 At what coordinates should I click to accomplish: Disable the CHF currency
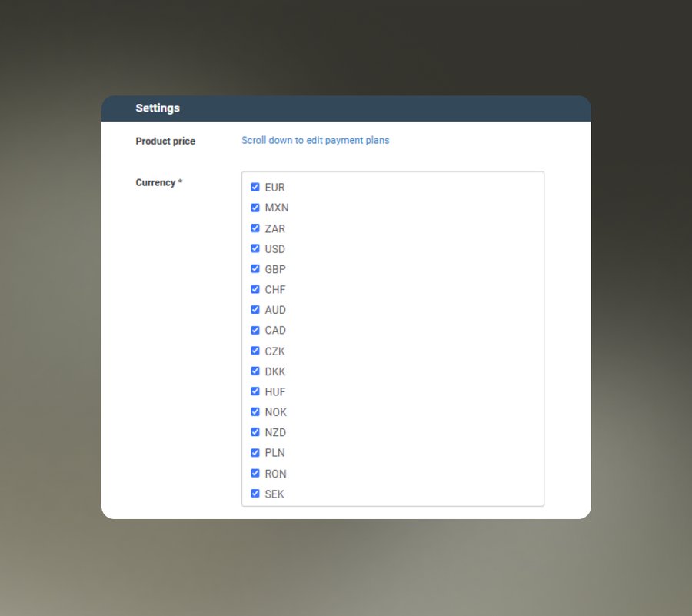(x=255, y=289)
